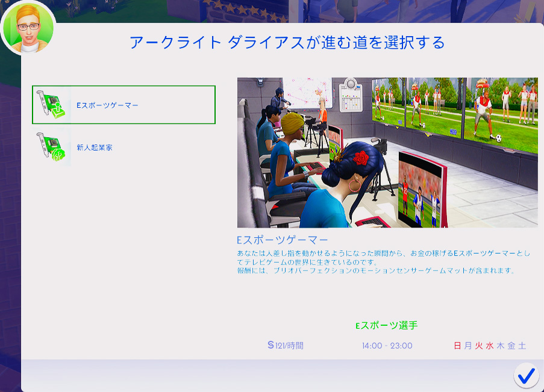Viewport: 544px width, 392px height.
Task: Click the 土 Saturday workday indicator
Action: pyautogui.click(x=522, y=346)
